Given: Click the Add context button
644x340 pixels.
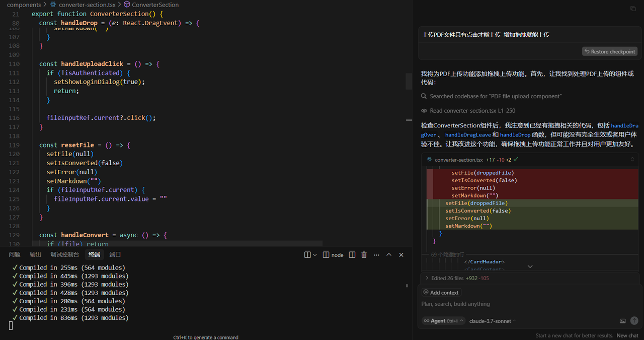Looking at the screenshot, I should pyautogui.click(x=441, y=292).
